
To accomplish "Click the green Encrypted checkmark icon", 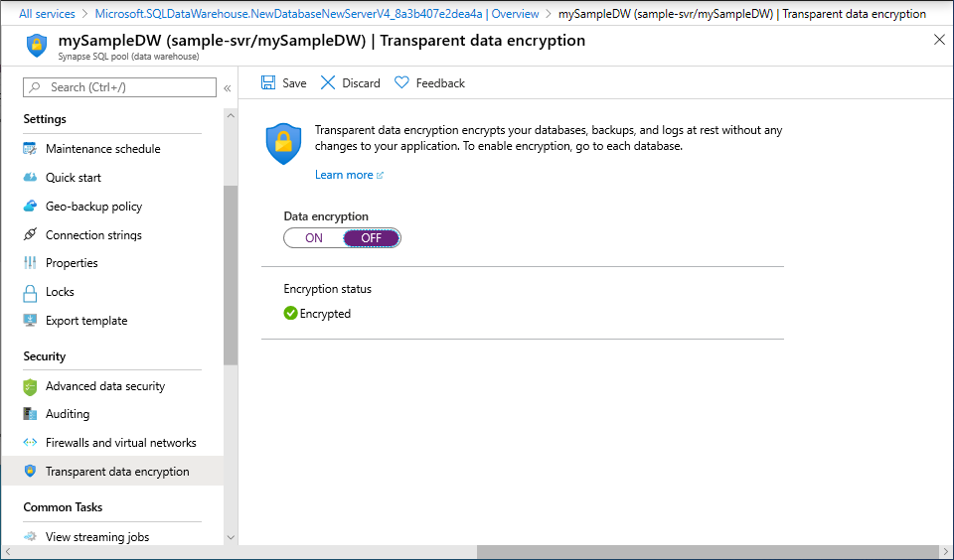I will click(290, 313).
